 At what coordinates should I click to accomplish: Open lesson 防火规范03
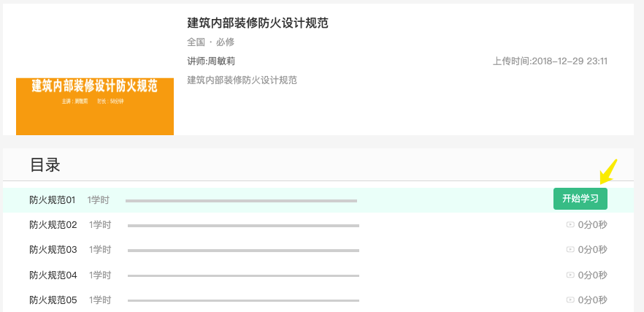(53, 250)
